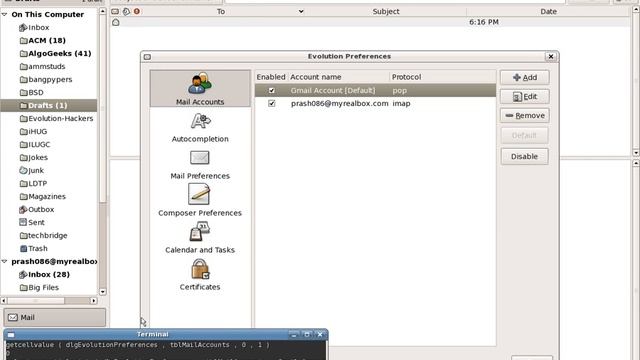Open the Certificates preferences section
Screen dimensions: 640x360
pos(200,275)
